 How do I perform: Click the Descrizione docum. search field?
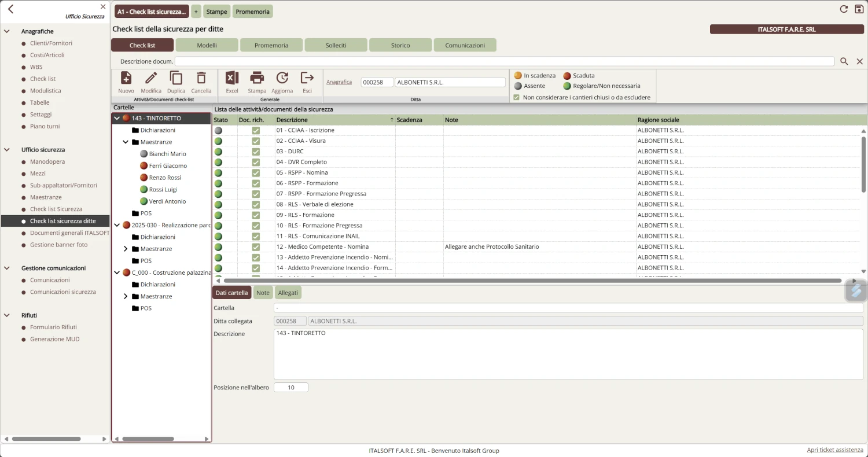click(503, 61)
